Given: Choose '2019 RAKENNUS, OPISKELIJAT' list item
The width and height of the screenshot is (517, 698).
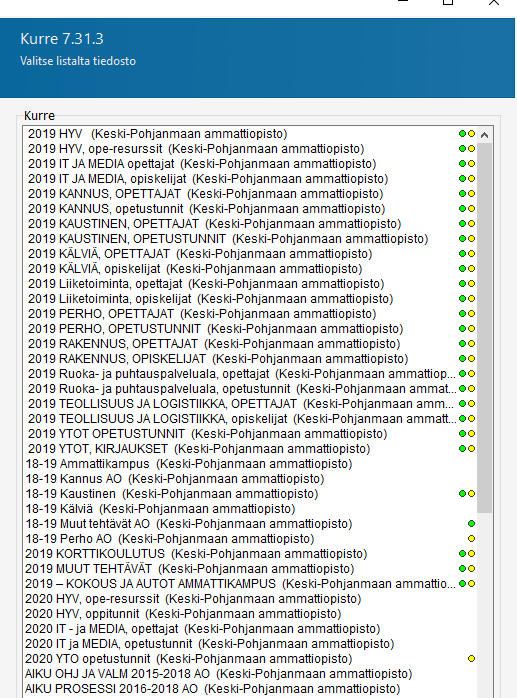Looking at the screenshot, I should click(x=250, y=358).
